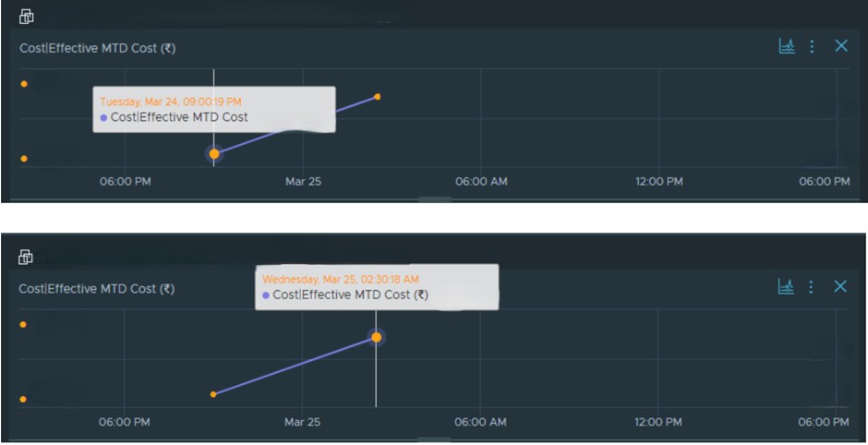Click the stacked-charts icon above the lower chart
The width and height of the screenshot is (868, 445).
coord(26,258)
